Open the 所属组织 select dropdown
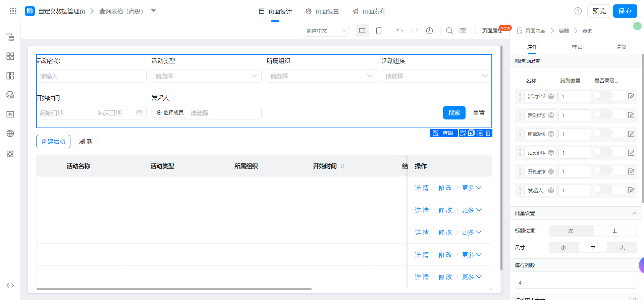 pos(322,76)
